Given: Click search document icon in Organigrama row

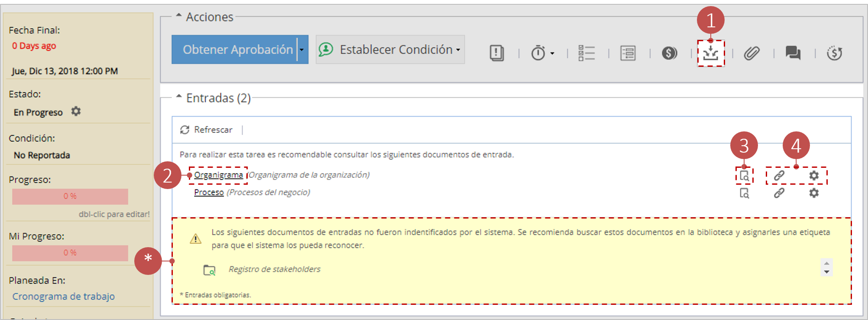Looking at the screenshot, I should click(744, 176).
